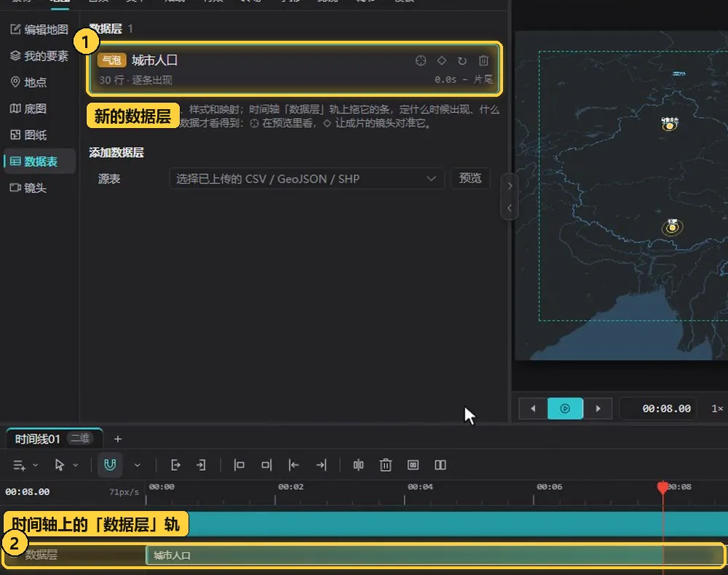728x575 pixels.
Task: Click the 00:06 mark on timeline ruler
Action: click(x=550, y=487)
